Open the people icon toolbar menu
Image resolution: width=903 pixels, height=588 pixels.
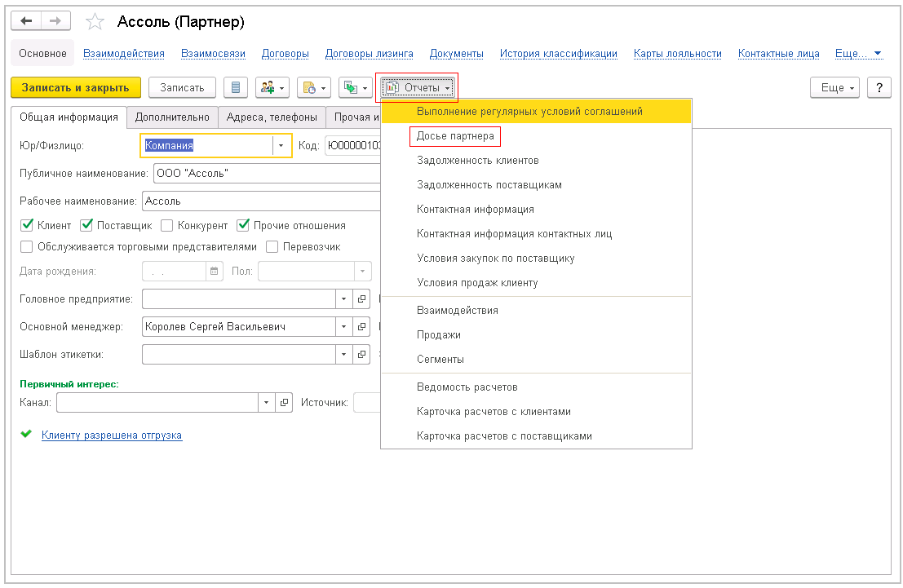[x=272, y=87]
